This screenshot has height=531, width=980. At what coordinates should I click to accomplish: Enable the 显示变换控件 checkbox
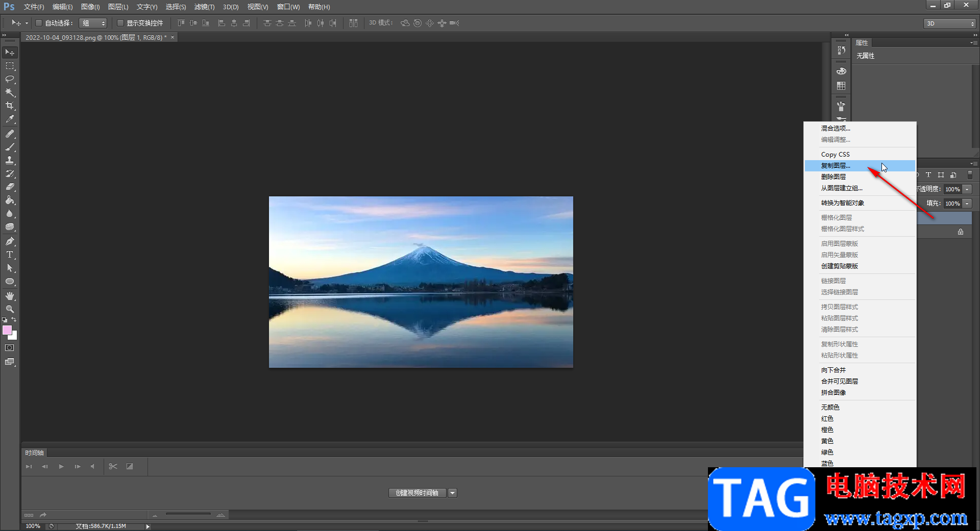120,23
